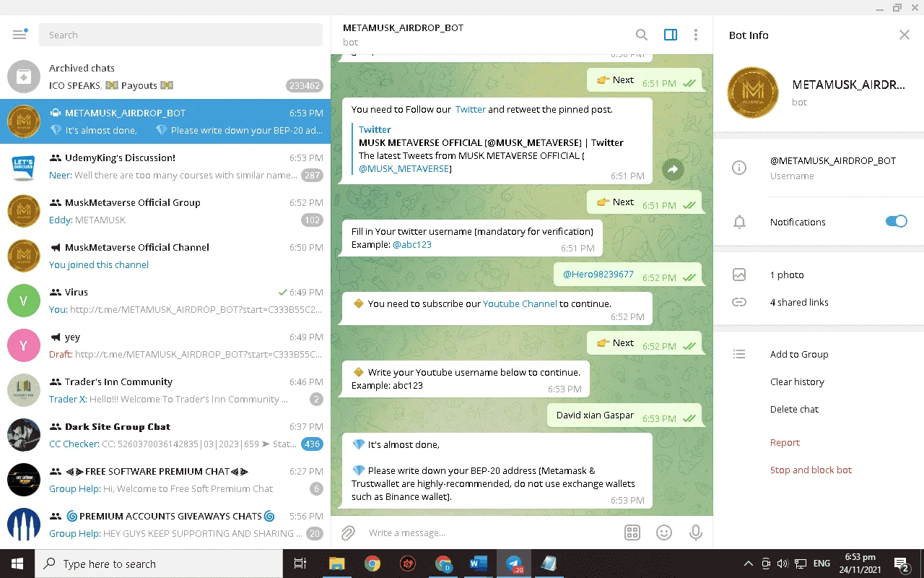Open the emoji picker smiley icon
924x578 pixels.
click(x=664, y=533)
